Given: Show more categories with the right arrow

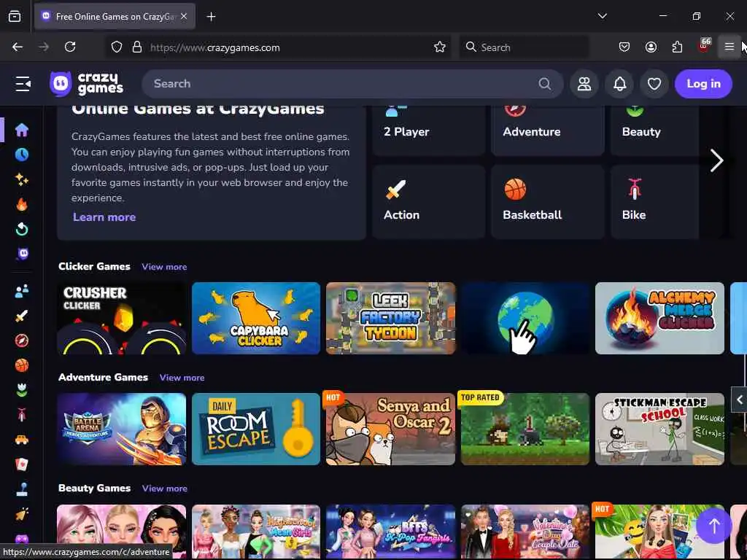Looking at the screenshot, I should pyautogui.click(x=716, y=160).
